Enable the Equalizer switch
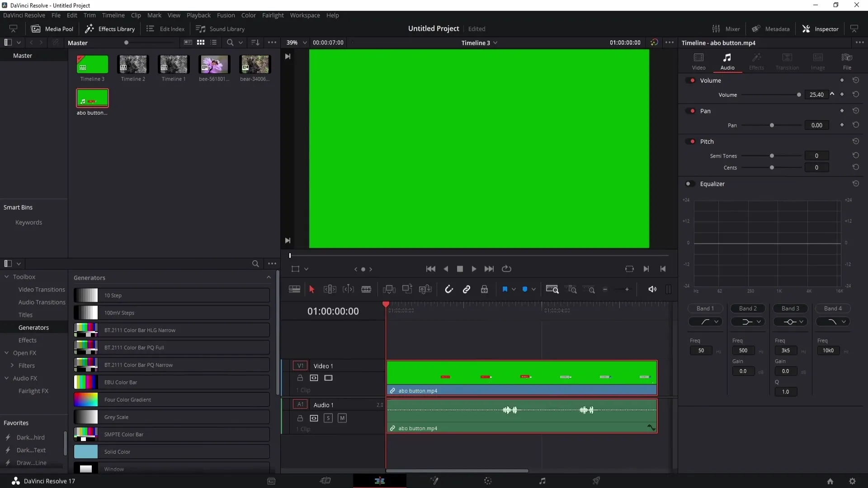The width and height of the screenshot is (868, 488). pos(690,184)
